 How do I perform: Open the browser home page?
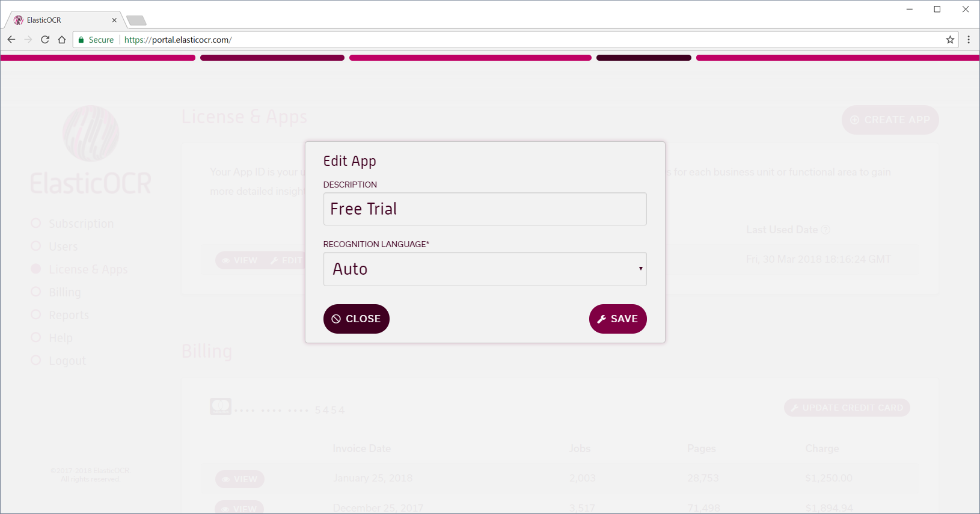[62, 40]
